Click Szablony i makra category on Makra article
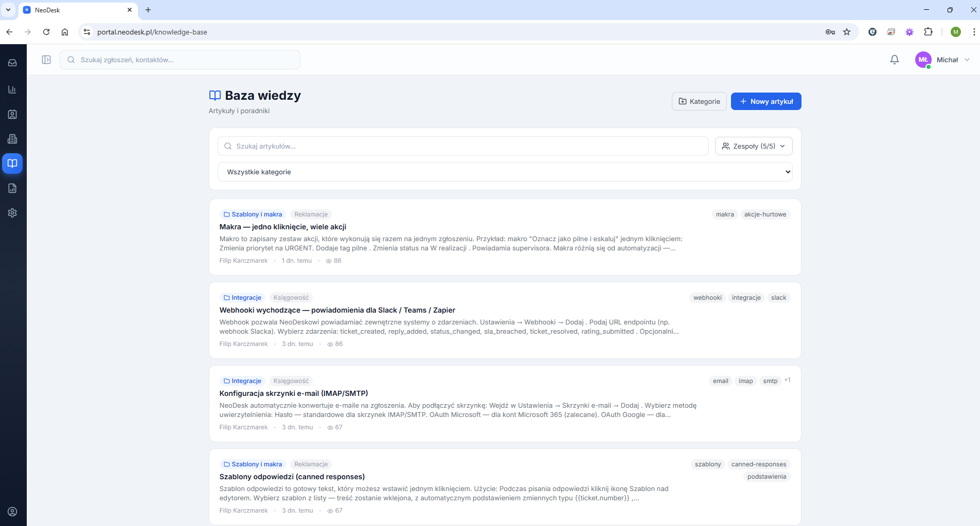The height and width of the screenshot is (526, 980). (x=253, y=214)
